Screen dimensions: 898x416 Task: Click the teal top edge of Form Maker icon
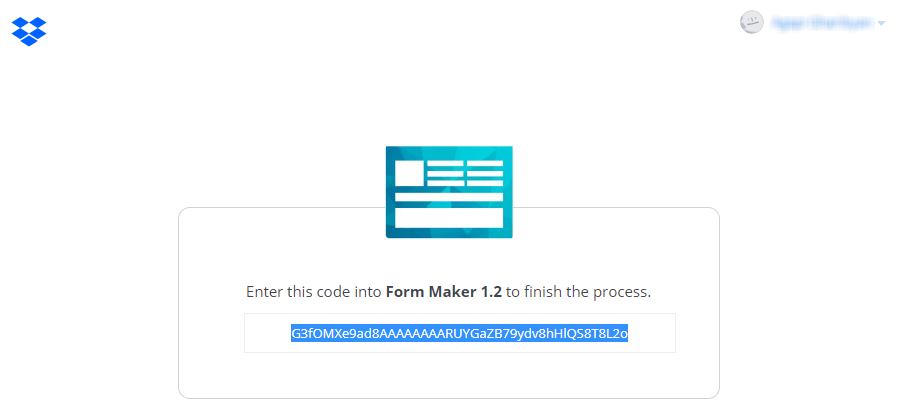(x=449, y=152)
